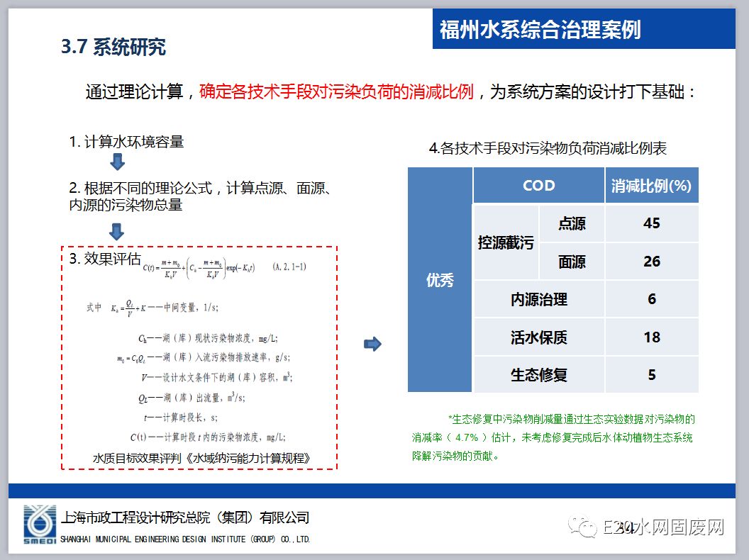
Task: Click English name 'SHANGHAI MUNICIPAL ENGINEERING DESIGN INSTITUTE'
Action: [x=152, y=539]
